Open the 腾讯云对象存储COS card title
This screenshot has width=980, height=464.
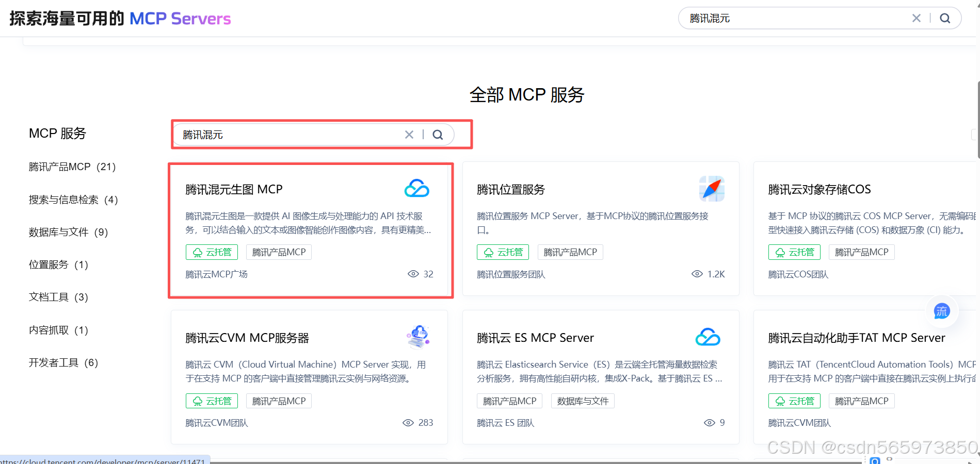coord(820,189)
